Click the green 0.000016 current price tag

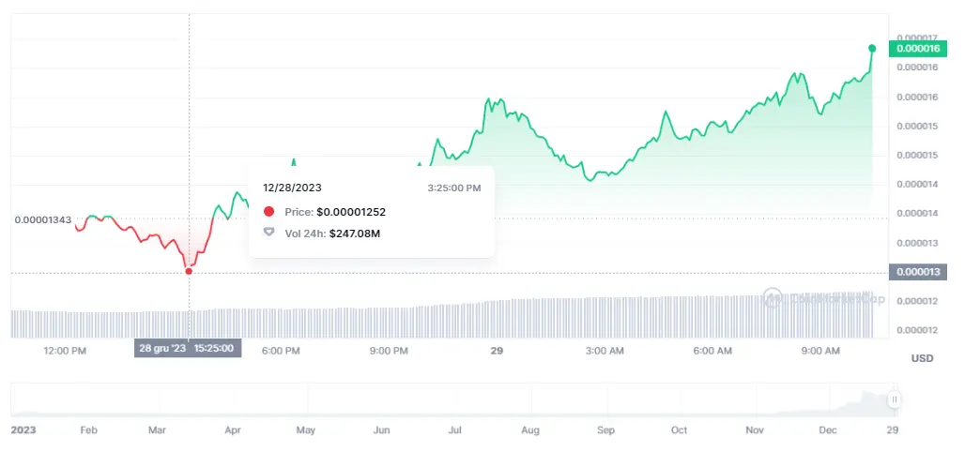pyautogui.click(x=919, y=48)
